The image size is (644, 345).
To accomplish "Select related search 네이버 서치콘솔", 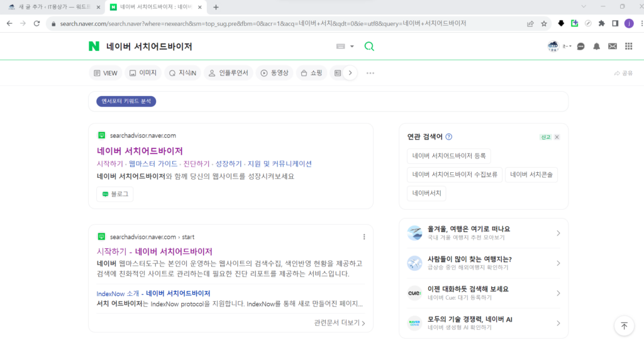I will coord(531,175).
